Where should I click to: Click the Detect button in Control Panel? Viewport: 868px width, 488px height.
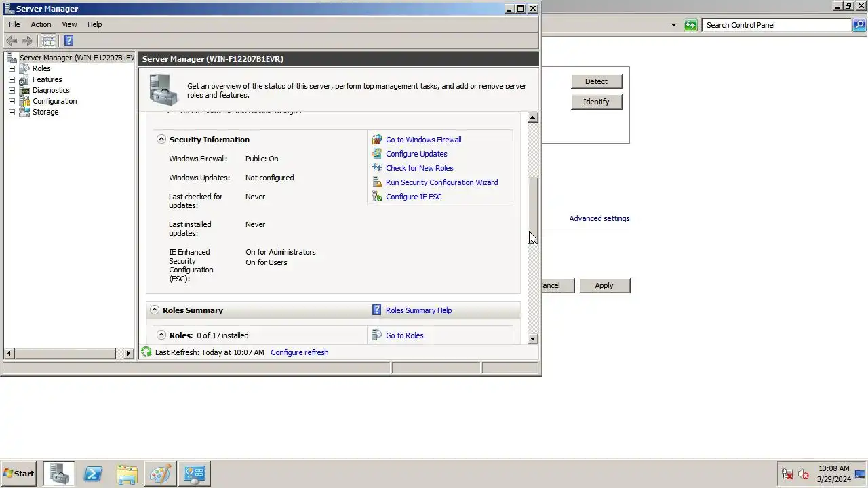[x=596, y=81]
